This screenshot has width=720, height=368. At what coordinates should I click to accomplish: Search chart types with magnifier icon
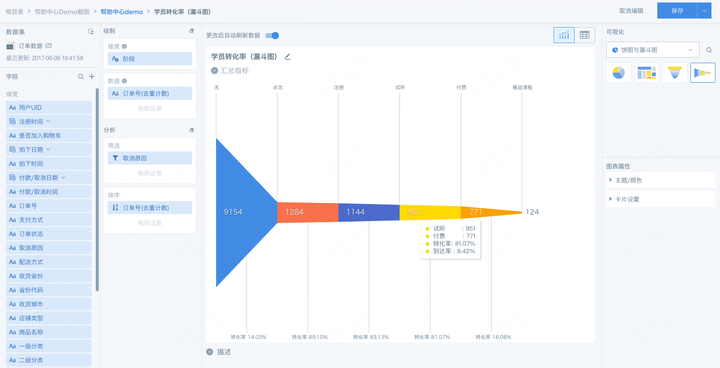[x=709, y=50]
